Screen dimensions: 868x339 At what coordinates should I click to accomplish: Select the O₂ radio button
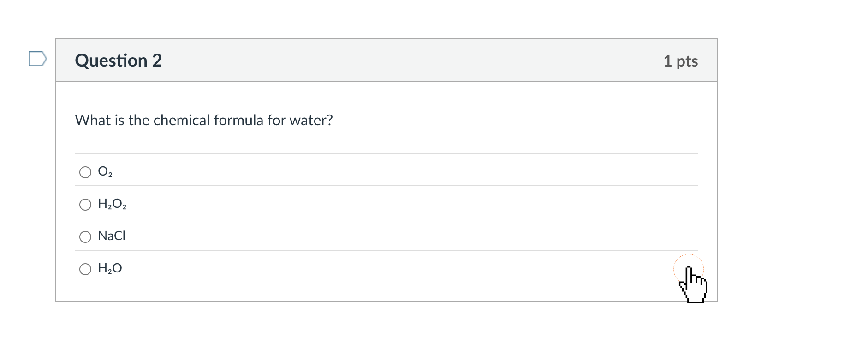[x=85, y=172]
